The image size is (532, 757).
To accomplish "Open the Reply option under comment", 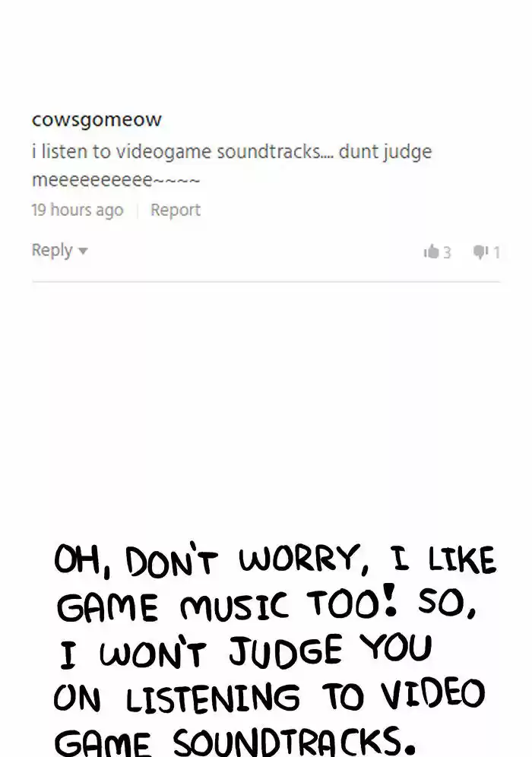I will 52,250.
